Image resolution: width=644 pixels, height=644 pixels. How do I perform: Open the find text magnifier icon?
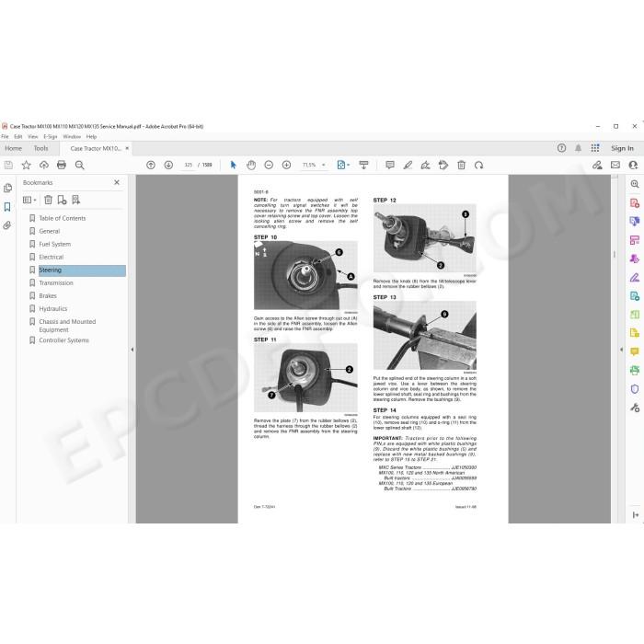coord(80,165)
